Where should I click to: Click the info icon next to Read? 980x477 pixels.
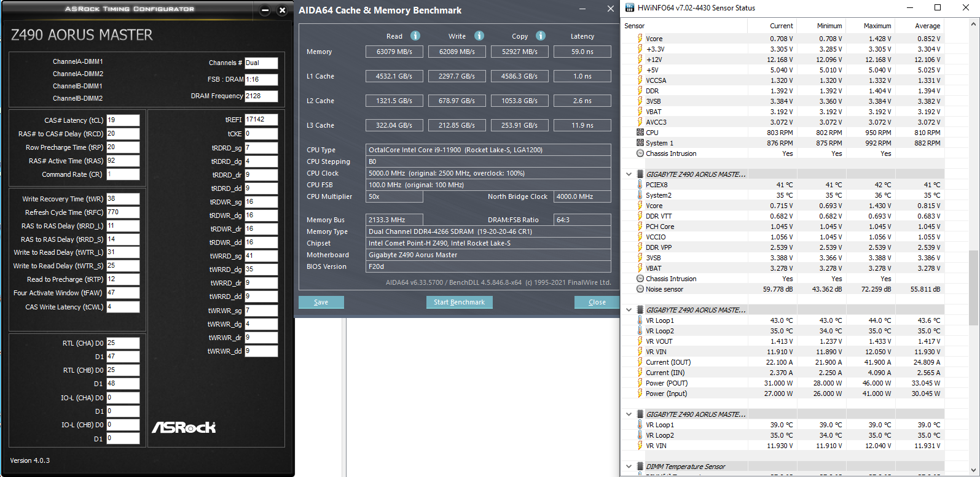pos(415,36)
